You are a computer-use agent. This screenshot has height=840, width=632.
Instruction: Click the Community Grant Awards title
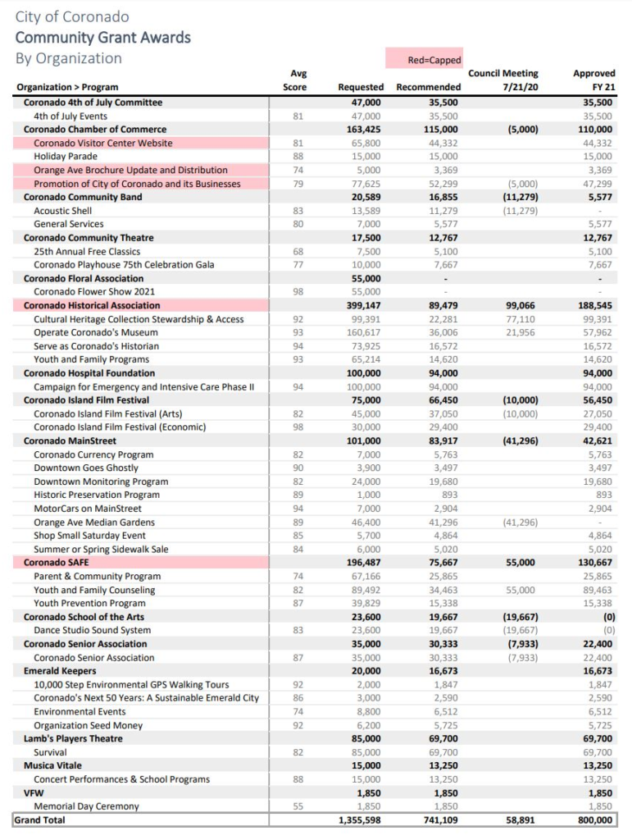pyautogui.click(x=102, y=38)
